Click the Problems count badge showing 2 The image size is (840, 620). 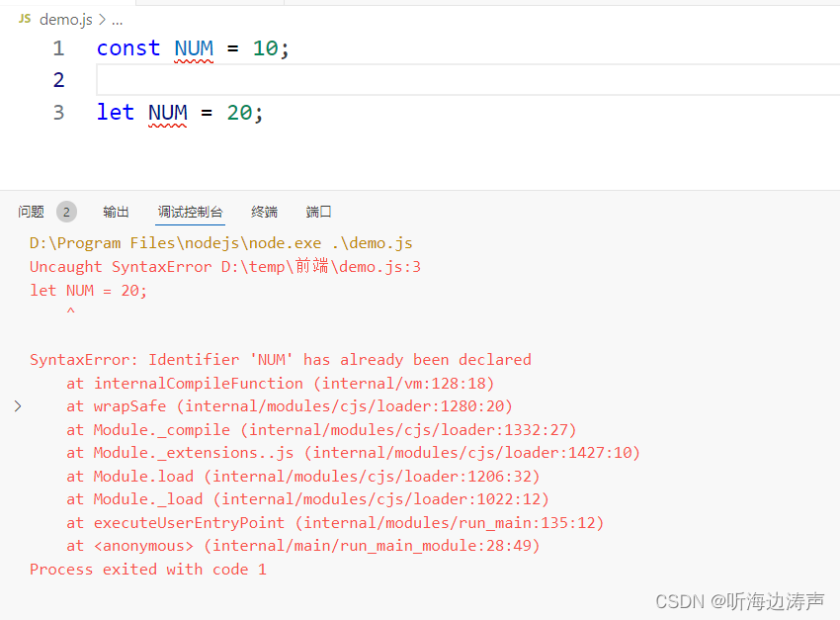[66, 211]
